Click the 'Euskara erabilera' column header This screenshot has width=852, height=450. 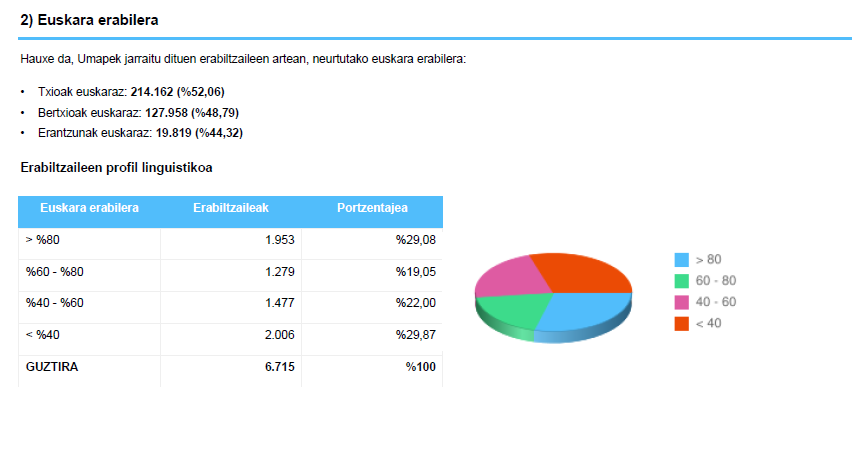89,208
